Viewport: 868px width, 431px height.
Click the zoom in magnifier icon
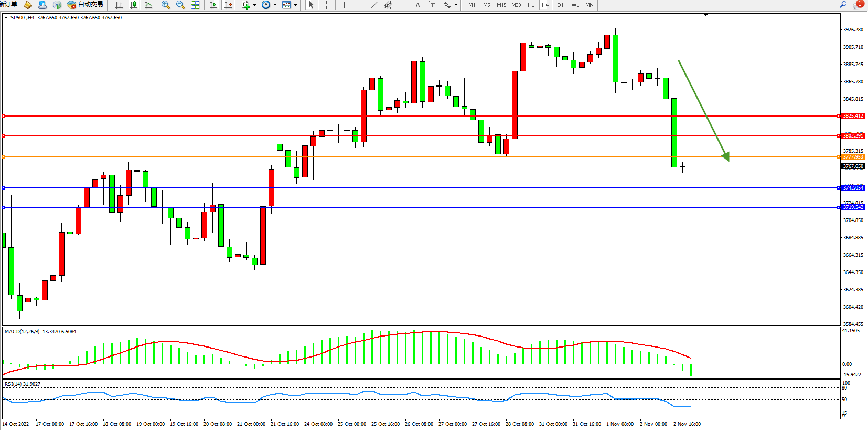tap(166, 5)
